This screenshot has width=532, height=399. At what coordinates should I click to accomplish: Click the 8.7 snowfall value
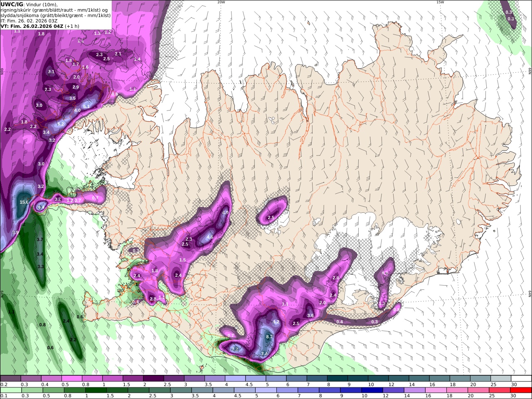coord(269,337)
